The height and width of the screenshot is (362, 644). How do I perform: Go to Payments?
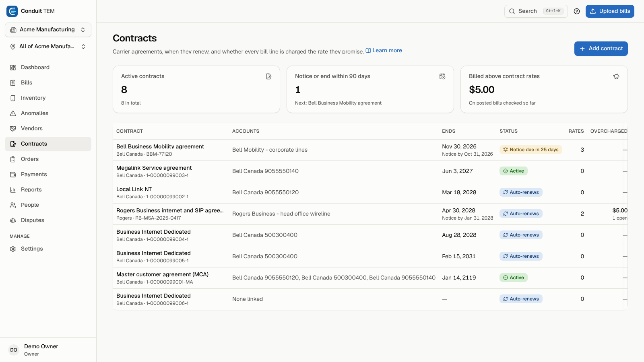(48, 175)
